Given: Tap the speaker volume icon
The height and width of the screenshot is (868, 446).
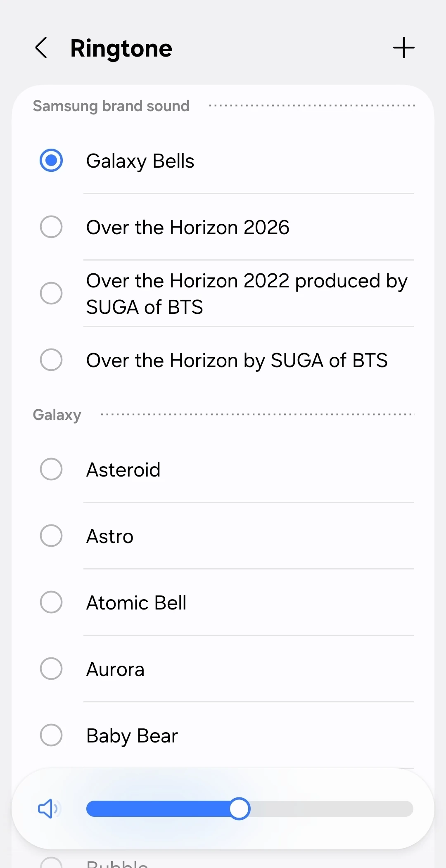Looking at the screenshot, I should (49, 809).
